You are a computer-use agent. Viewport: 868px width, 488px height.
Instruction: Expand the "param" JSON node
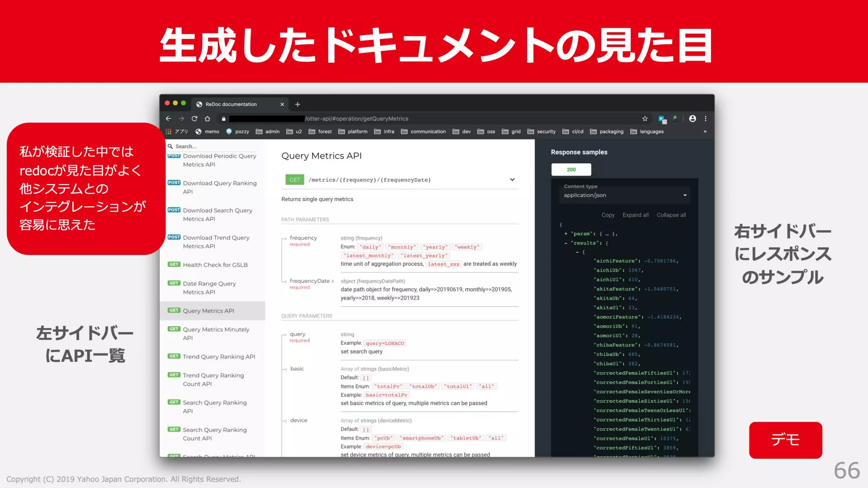coord(566,234)
